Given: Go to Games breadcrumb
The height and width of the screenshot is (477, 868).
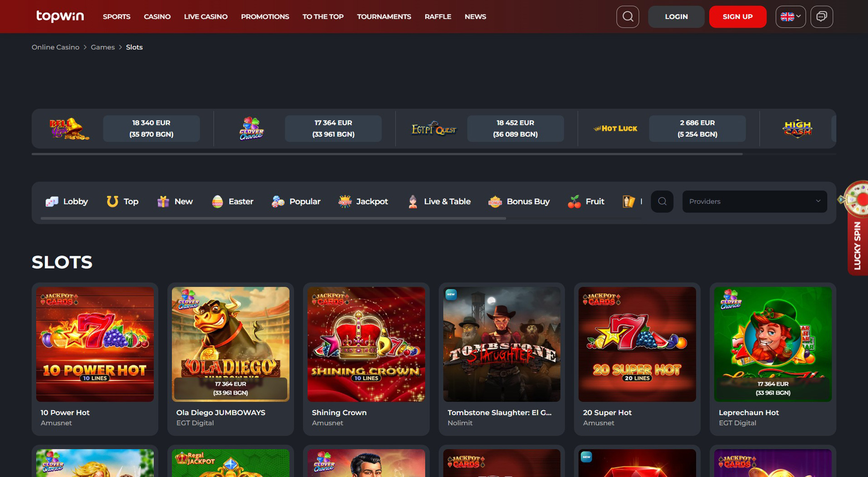Looking at the screenshot, I should (103, 47).
